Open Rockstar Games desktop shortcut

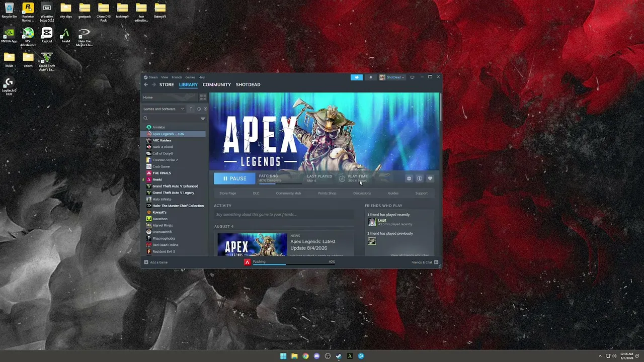coord(28,11)
